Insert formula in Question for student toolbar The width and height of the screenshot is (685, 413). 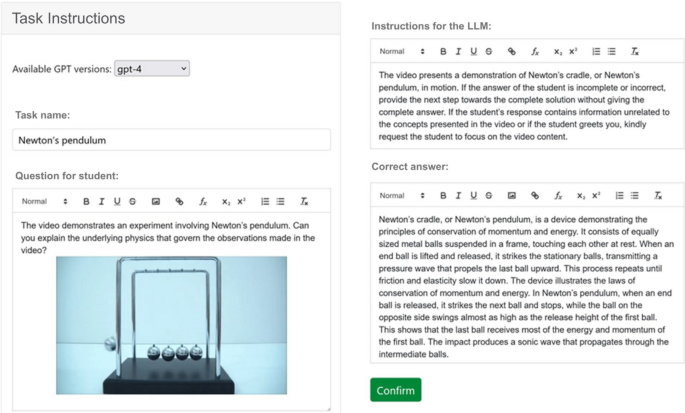click(x=203, y=201)
